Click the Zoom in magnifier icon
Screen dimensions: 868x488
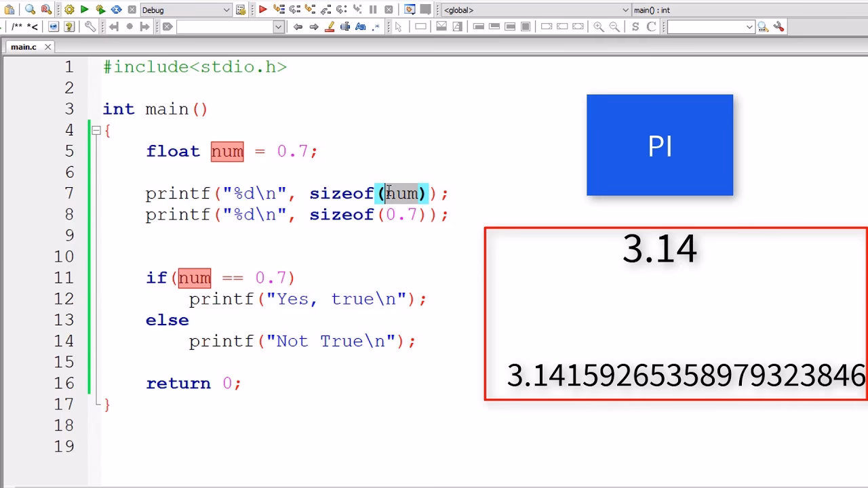(599, 26)
